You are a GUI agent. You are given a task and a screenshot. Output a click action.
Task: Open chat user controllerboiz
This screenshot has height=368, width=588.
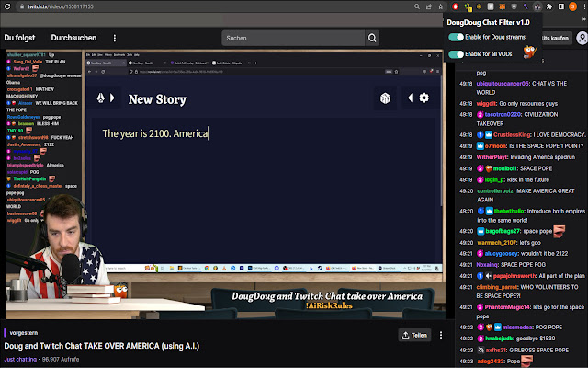click(x=495, y=191)
